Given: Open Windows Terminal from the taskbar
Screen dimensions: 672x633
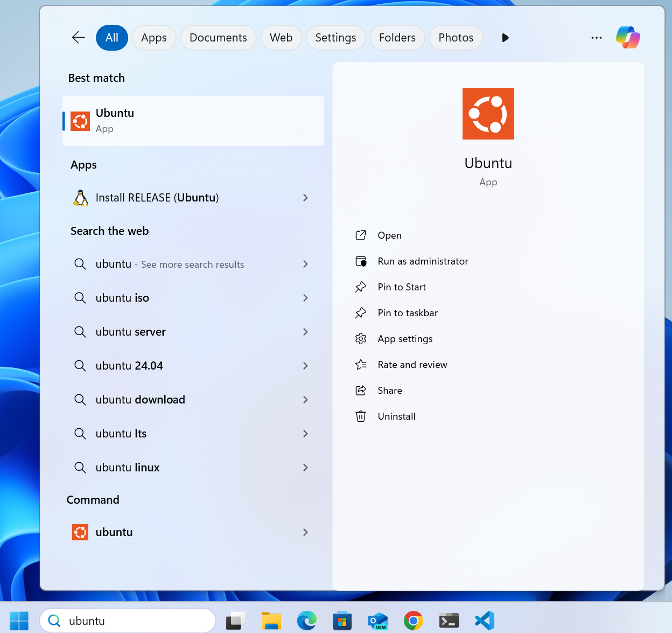Looking at the screenshot, I should (x=449, y=620).
